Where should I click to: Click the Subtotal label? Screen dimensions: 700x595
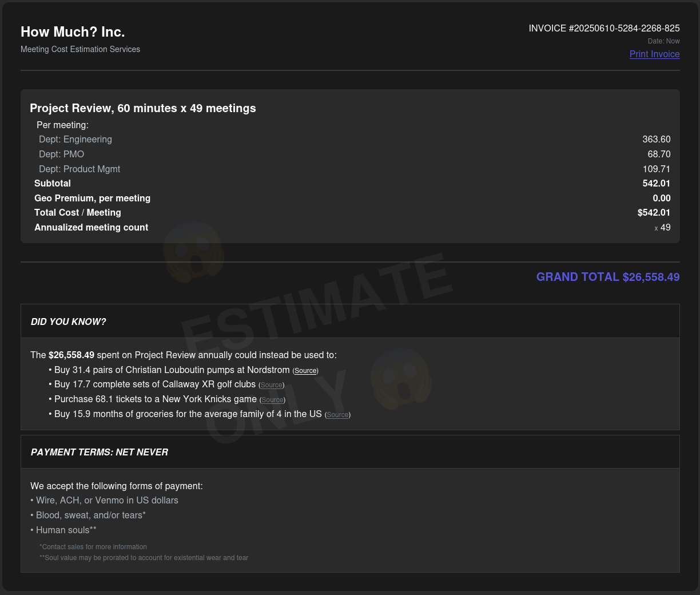coord(53,184)
